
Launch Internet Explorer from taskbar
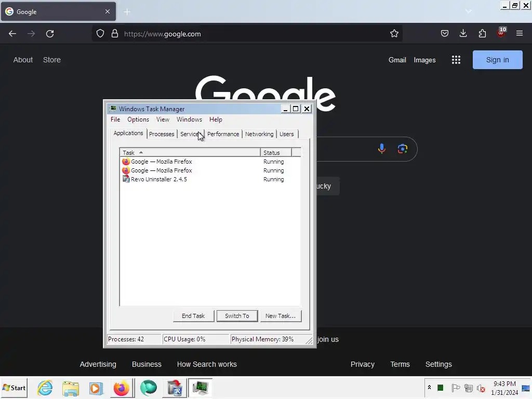point(45,388)
